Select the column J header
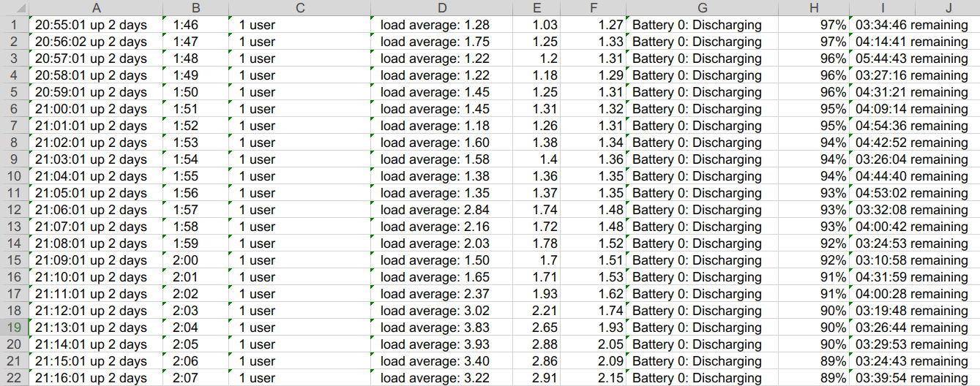980x386 pixels. coord(948,8)
